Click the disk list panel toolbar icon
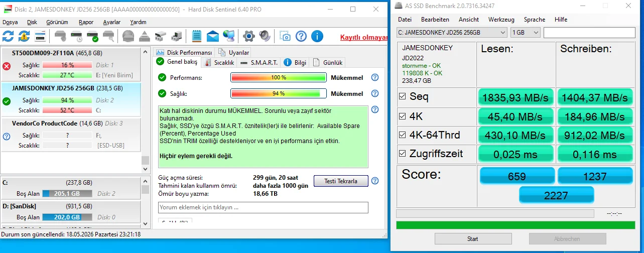This screenshot has width=644, height=253. (40, 36)
